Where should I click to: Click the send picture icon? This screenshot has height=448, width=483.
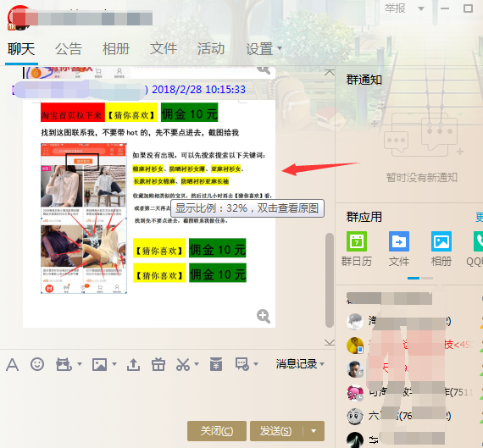pyautogui.click(x=99, y=364)
